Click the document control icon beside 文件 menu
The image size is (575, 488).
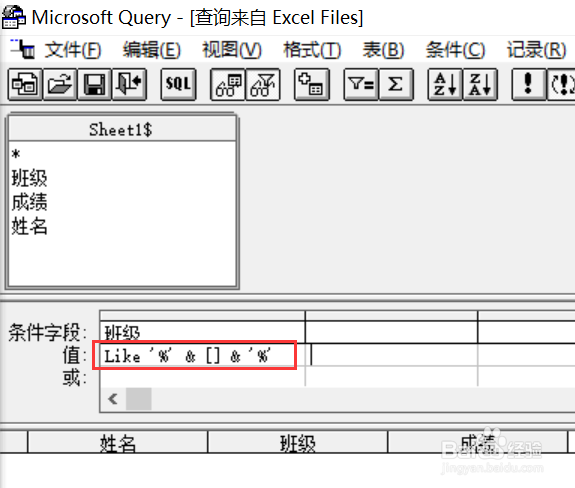[x=23, y=49]
